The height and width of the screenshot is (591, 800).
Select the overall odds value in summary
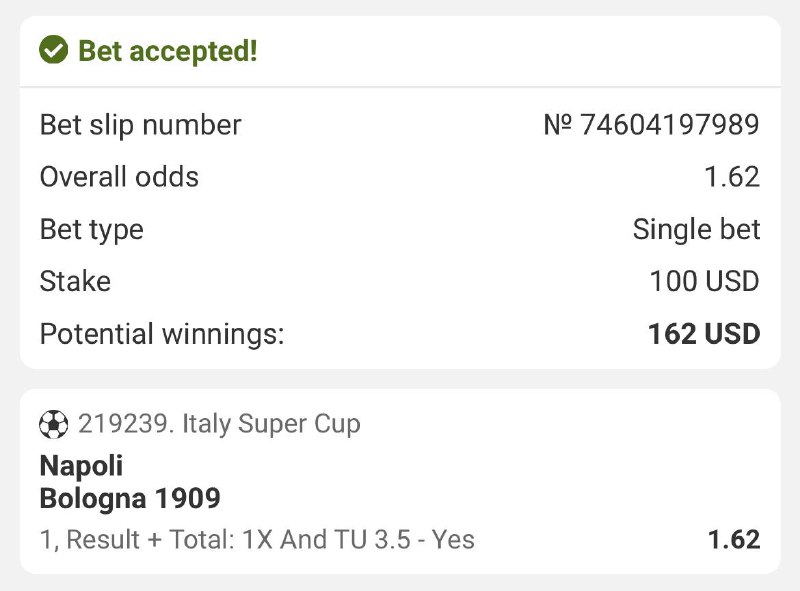[x=732, y=177]
